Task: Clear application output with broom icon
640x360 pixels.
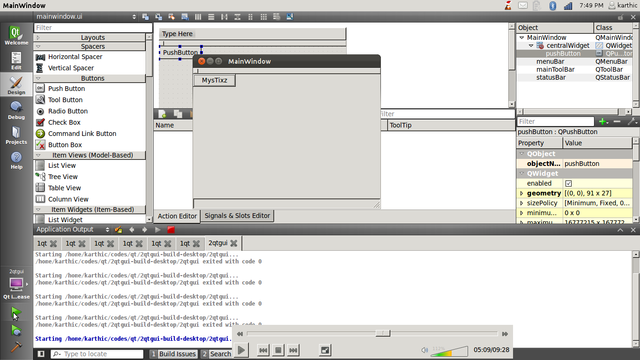Action: click(x=118, y=229)
